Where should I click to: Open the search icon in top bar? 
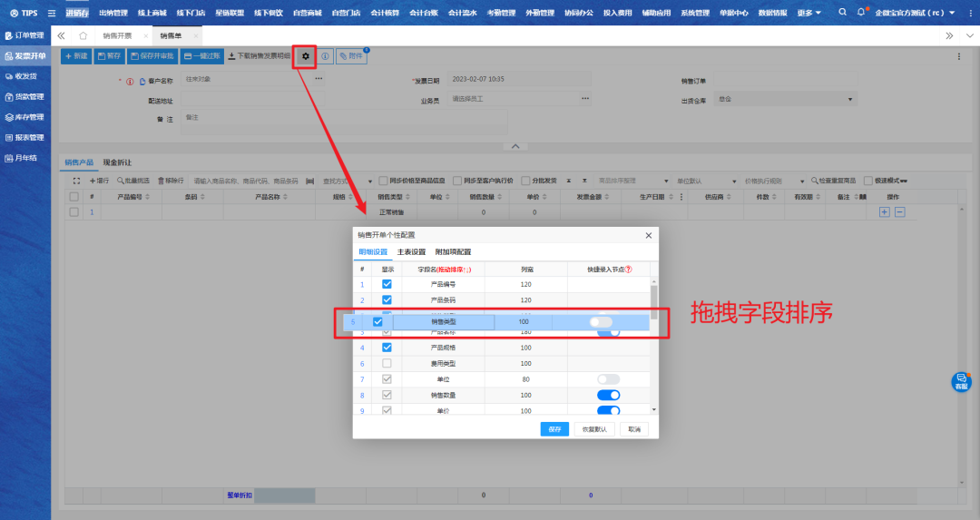(843, 13)
